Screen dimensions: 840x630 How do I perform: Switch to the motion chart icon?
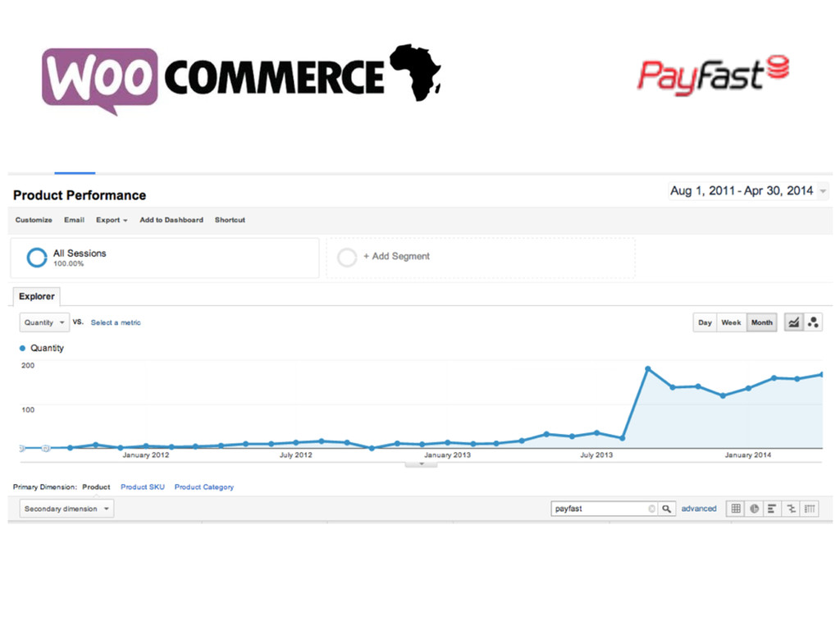point(813,322)
